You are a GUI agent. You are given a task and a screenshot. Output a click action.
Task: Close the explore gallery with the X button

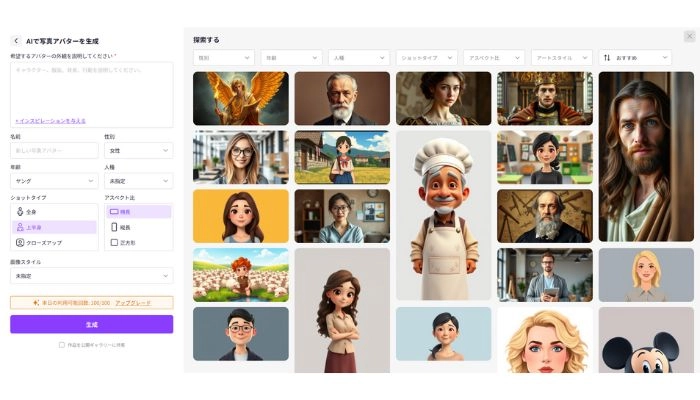[x=690, y=36]
